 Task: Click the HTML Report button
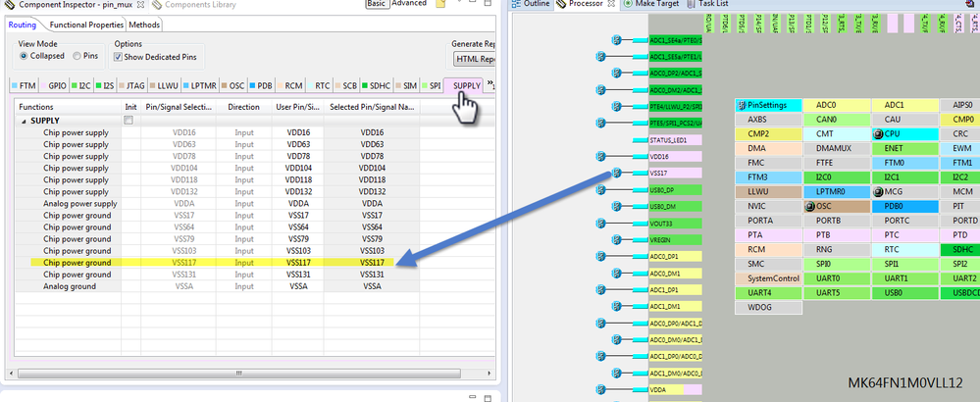(x=476, y=59)
